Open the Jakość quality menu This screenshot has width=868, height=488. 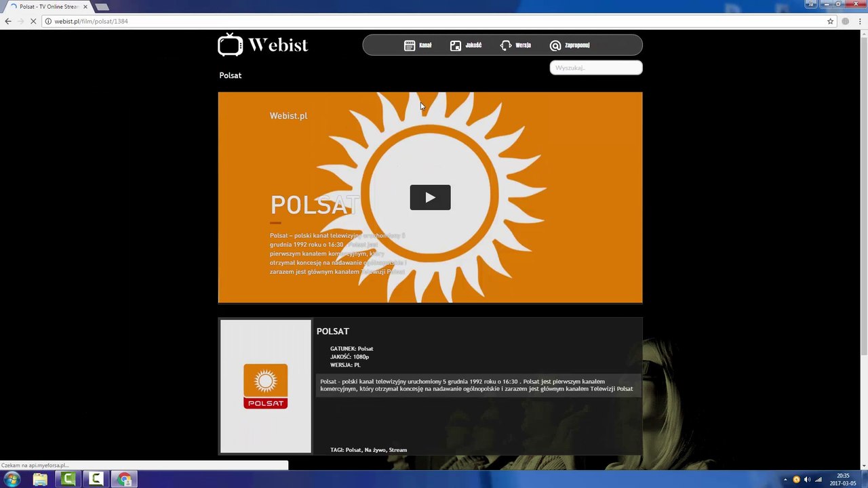pyautogui.click(x=466, y=45)
